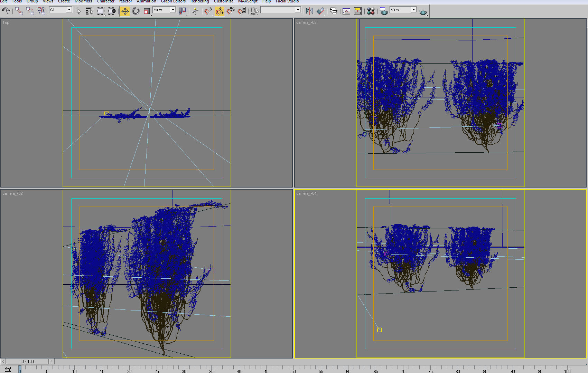Open the Create menu
588x373 pixels.
pos(64,1)
